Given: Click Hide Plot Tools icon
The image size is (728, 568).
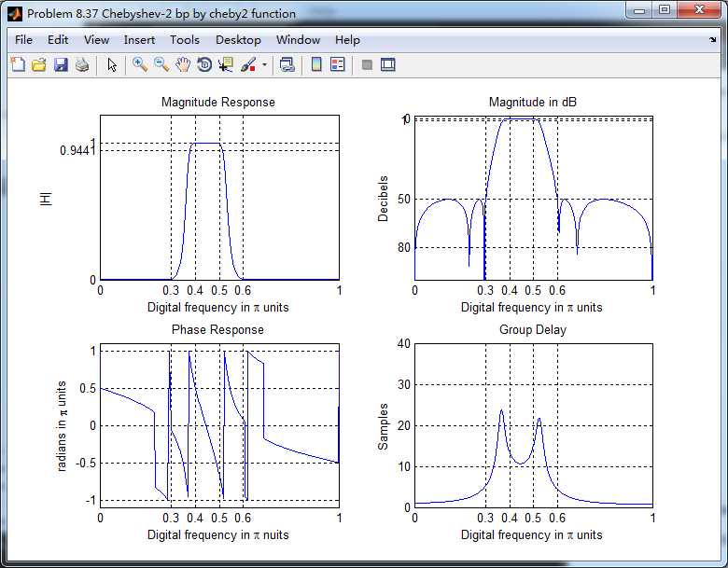Looking at the screenshot, I should 367,64.
